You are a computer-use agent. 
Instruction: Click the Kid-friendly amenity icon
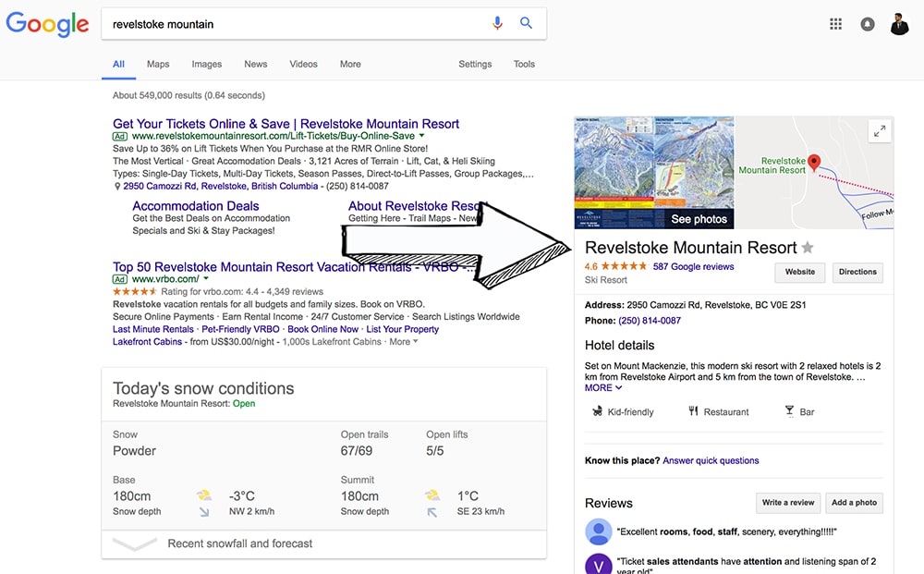[x=597, y=411]
